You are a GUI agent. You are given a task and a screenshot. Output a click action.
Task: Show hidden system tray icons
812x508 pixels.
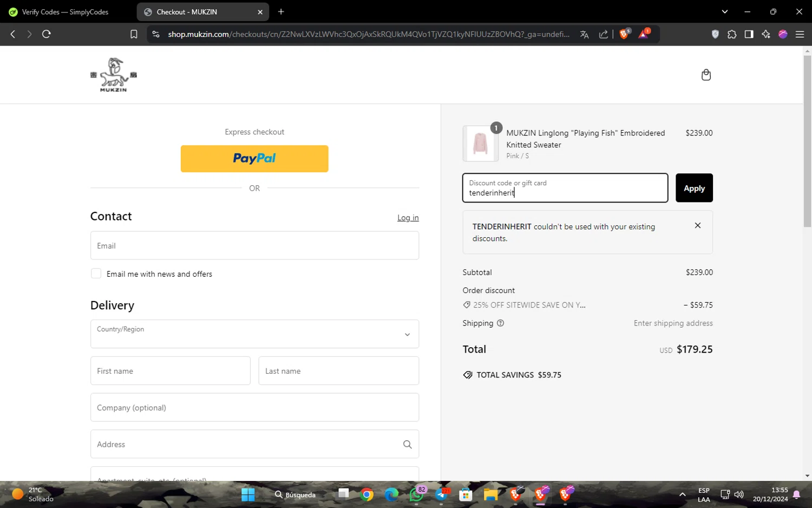(682, 494)
